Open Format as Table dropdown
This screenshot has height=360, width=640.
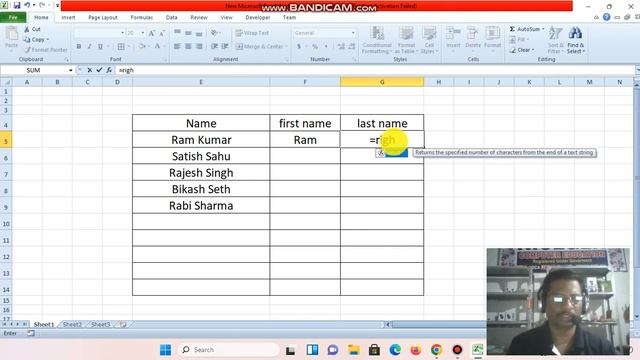pos(406,40)
